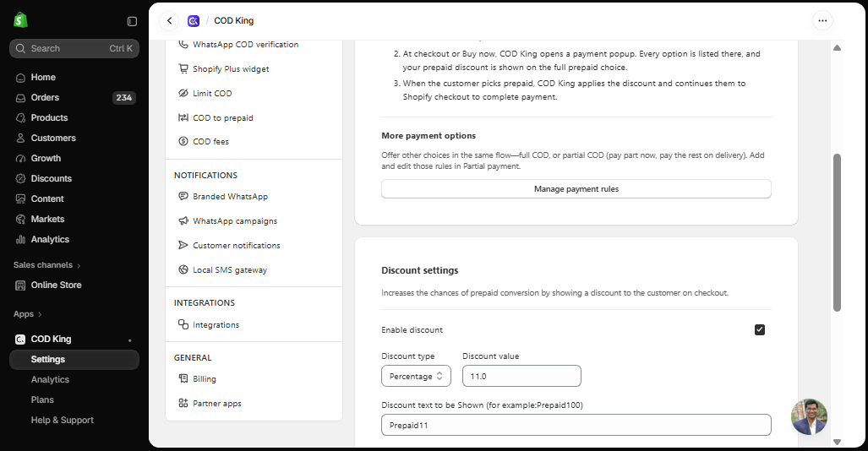The height and width of the screenshot is (451, 868).
Task: Click the Discounts percent icon
Action: (20, 179)
